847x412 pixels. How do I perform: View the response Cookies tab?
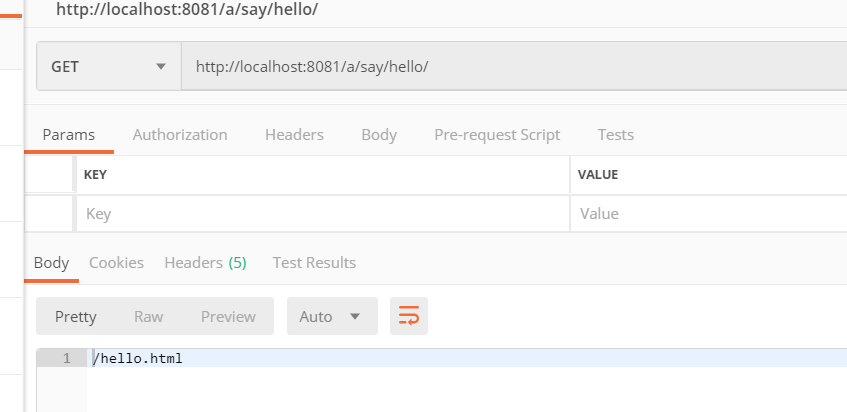pos(116,263)
